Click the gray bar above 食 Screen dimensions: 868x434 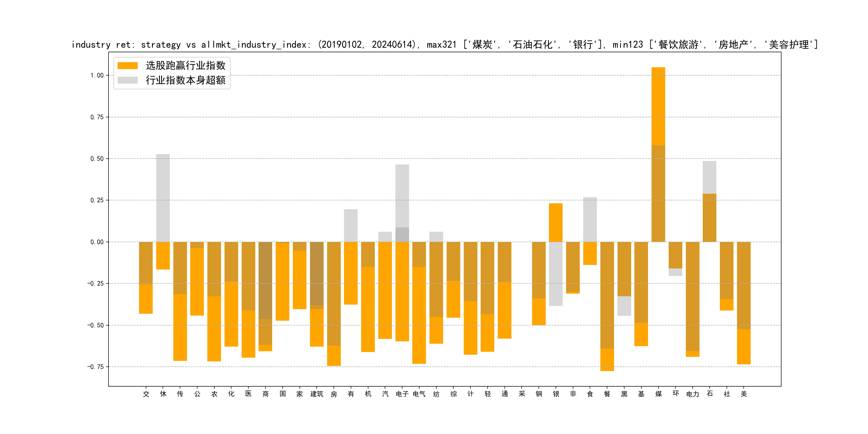coord(590,219)
